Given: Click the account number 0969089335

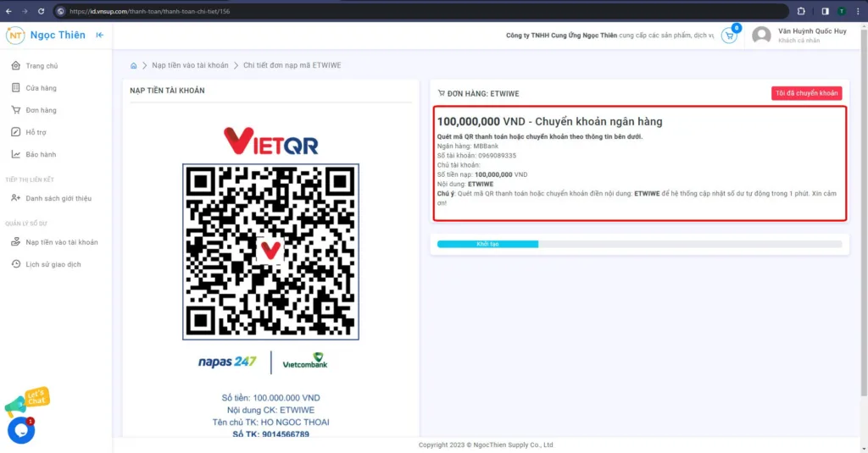Looking at the screenshot, I should (497, 156).
